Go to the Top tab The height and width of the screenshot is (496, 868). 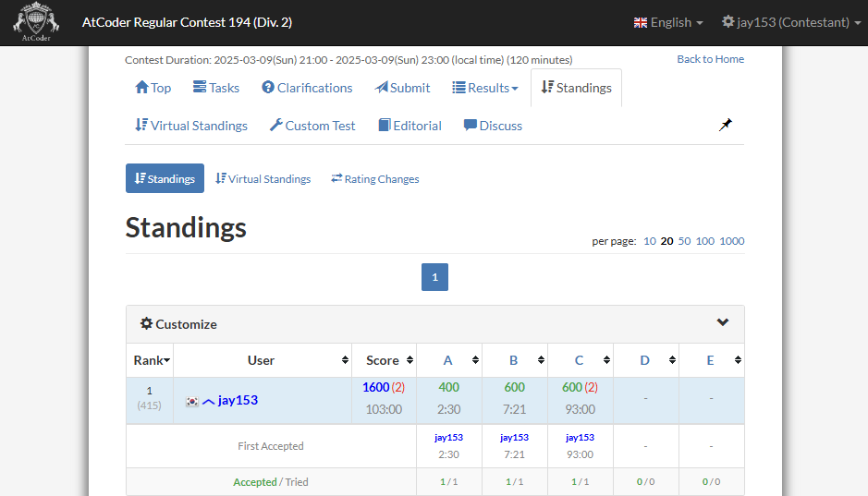click(153, 88)
